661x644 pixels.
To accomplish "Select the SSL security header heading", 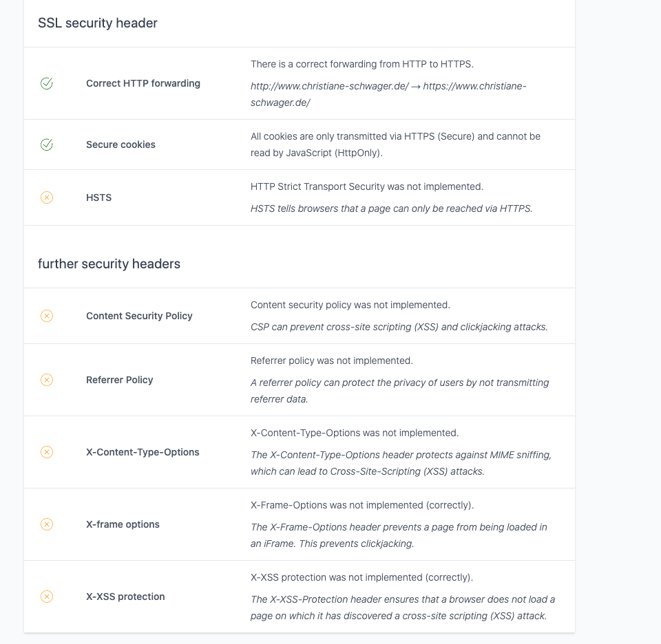I will [x=97, y=23].
